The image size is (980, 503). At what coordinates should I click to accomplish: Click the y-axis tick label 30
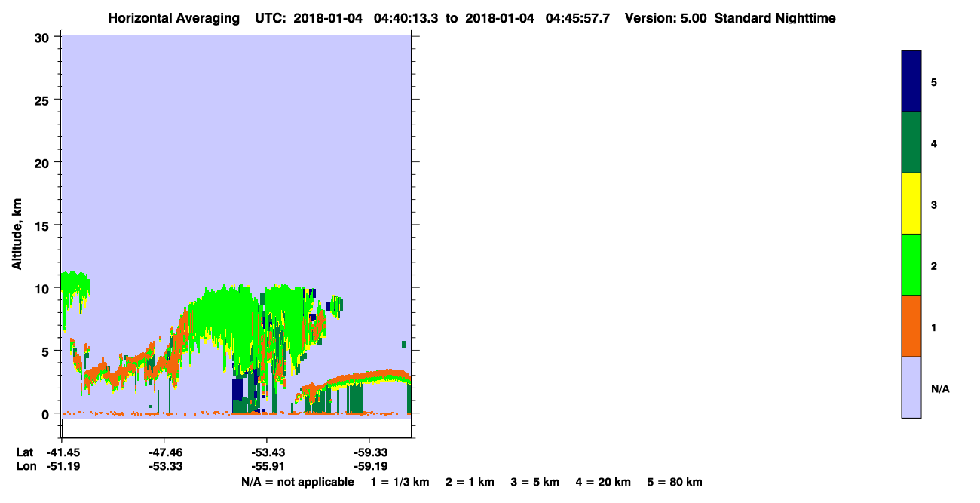43,37
